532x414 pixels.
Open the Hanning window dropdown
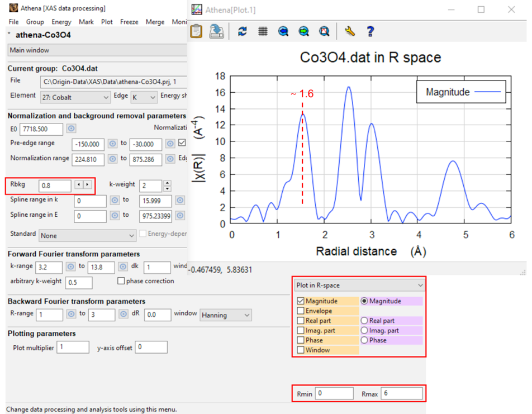(226, 315)
